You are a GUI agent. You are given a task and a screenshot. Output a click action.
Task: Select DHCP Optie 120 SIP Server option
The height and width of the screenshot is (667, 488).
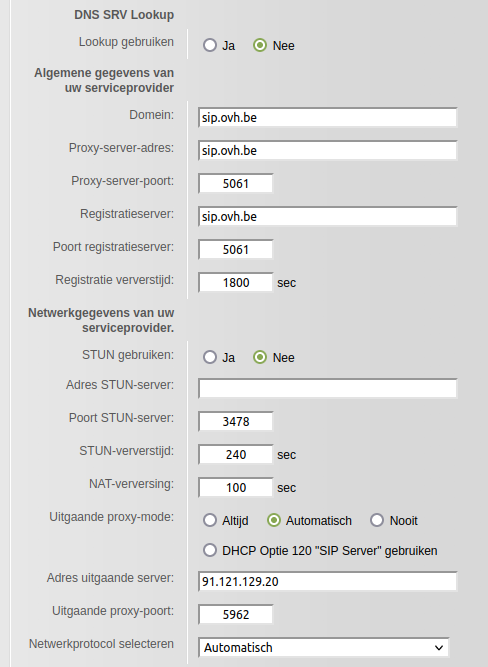(x=210, y=550)
